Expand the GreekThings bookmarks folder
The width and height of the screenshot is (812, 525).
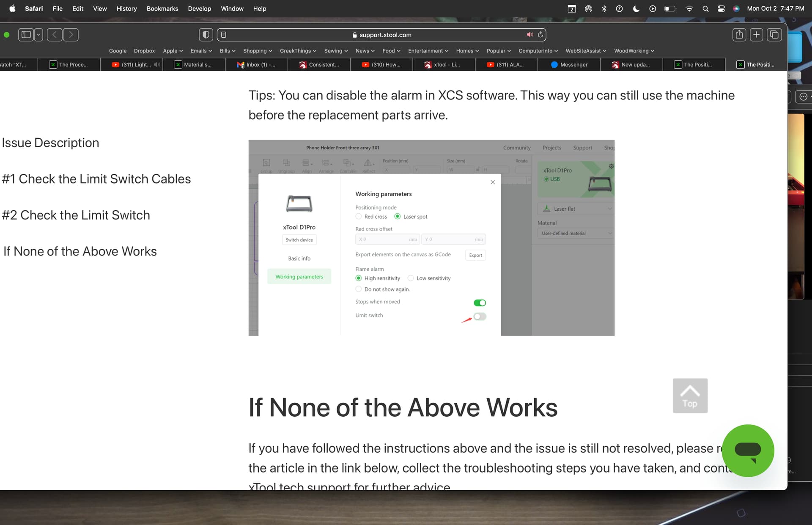tap(298, 51)
